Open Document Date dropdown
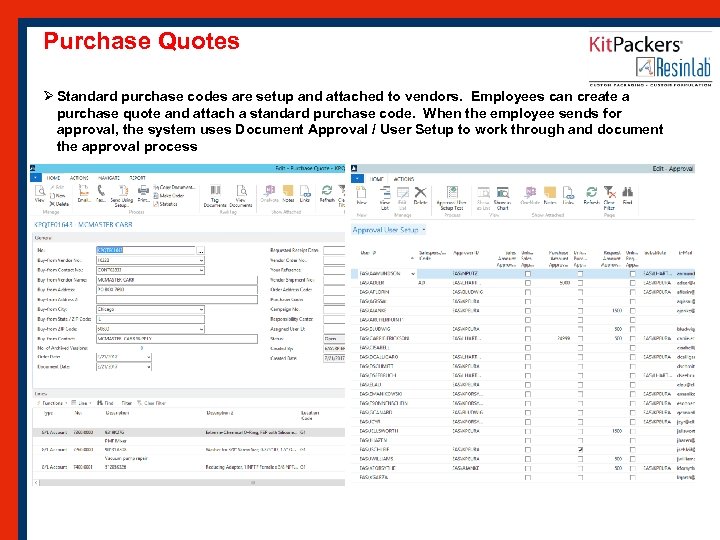720x540 pixels. [148, 367]
